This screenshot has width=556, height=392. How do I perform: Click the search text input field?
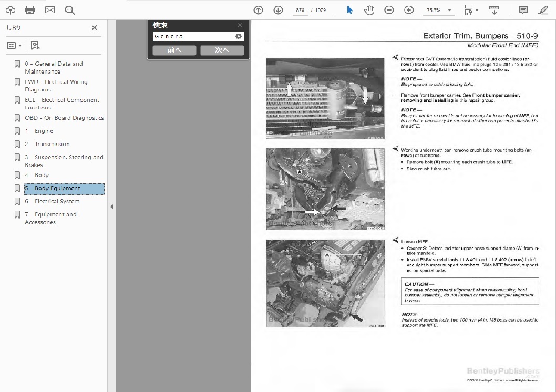coord(193,36)
